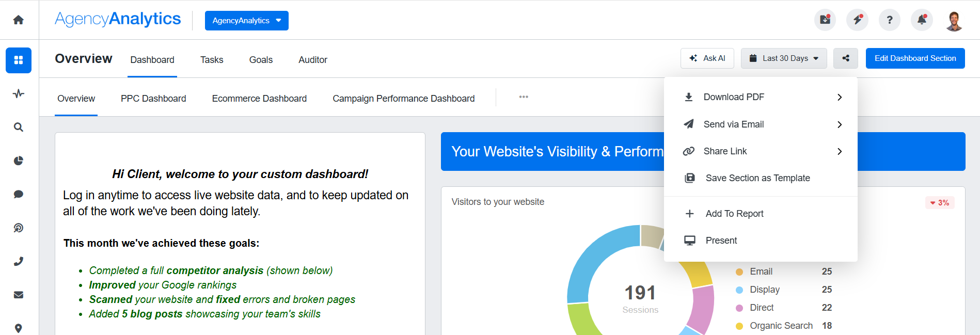Open the email envelope icon in sidebar
Viewport: 980px width, 335px height.
19,295
